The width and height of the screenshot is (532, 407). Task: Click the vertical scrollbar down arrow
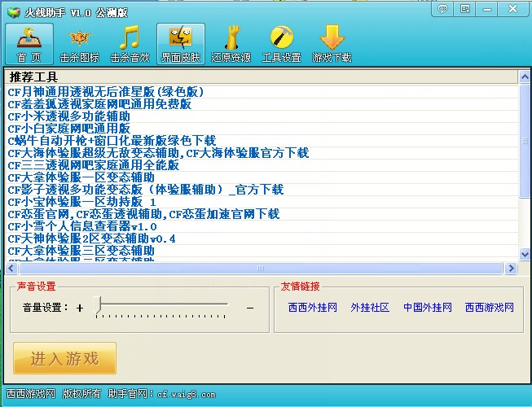525,254
